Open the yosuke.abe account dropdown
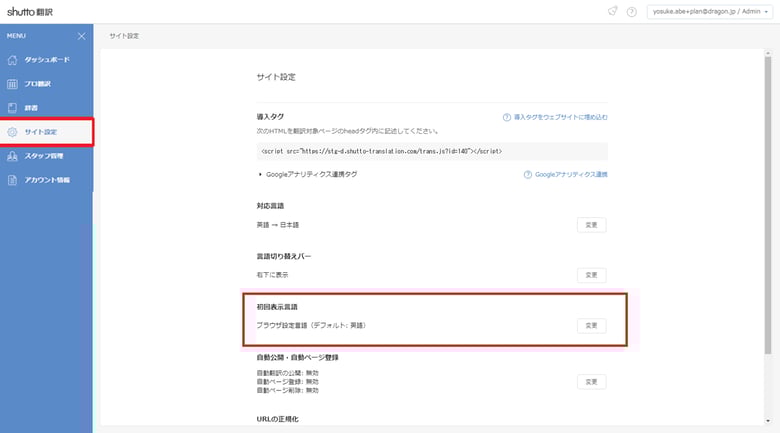This screenshot has width=780, height=433. [710, 12]
